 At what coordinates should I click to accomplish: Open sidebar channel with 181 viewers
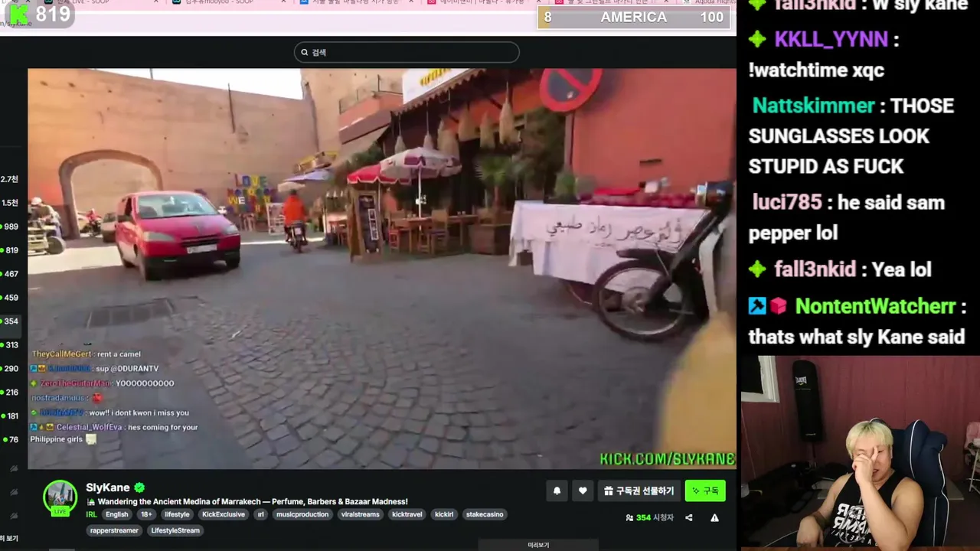(x=9, y=416)
